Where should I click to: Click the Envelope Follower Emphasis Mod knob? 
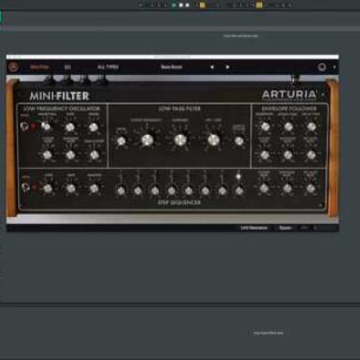pos(288,155)
